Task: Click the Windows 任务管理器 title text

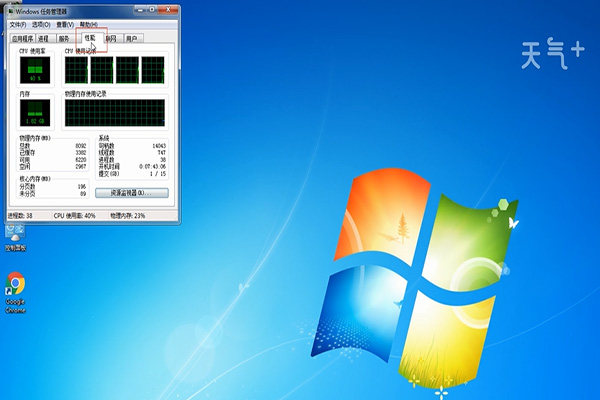Action: [x=41, y=11]
